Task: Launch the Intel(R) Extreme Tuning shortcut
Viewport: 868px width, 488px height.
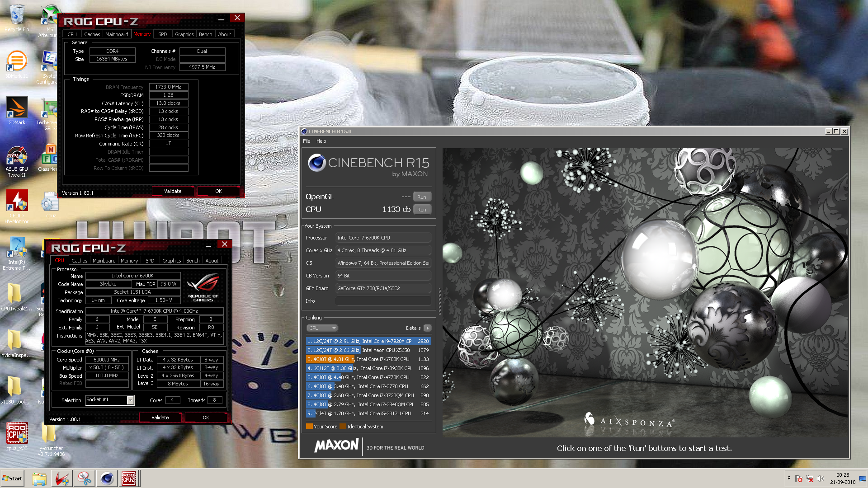Action: [x=17, y=253]
